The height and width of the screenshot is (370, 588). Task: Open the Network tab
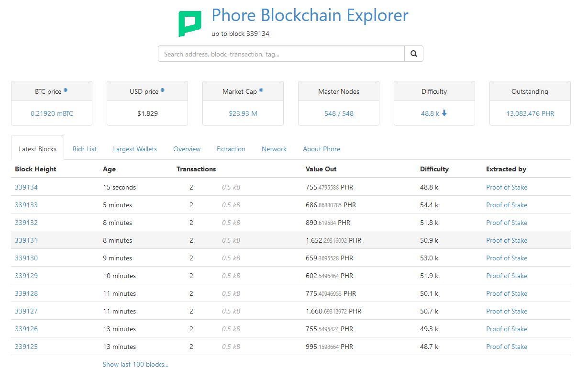[274, 149]
